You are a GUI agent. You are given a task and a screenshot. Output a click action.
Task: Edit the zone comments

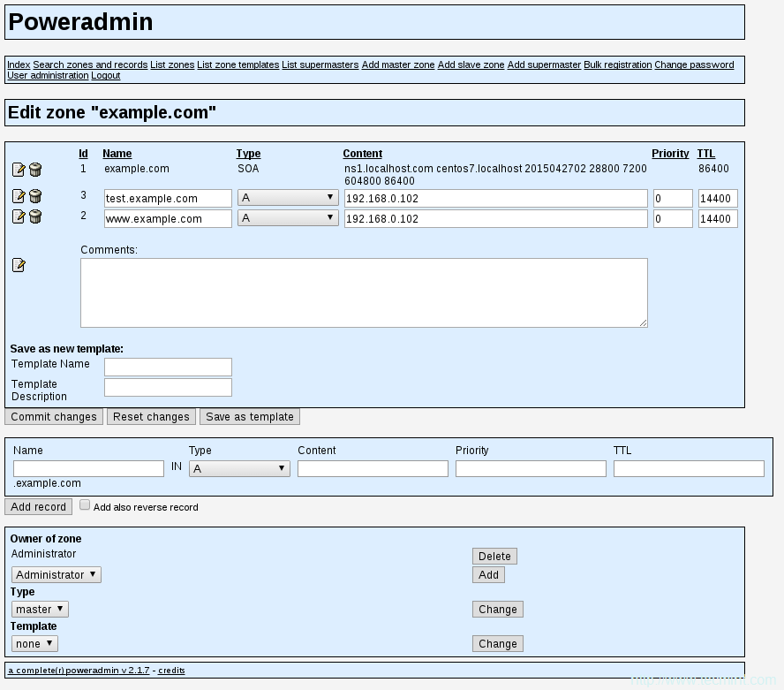click(x=19, y=265)
